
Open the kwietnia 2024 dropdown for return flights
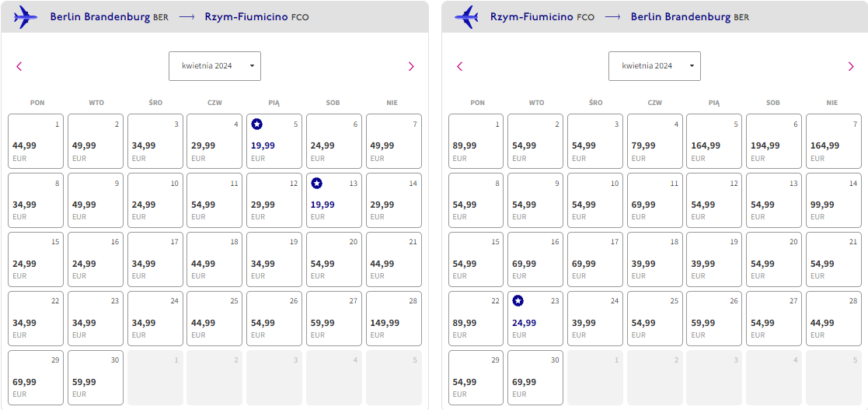(x=654, y=66)
